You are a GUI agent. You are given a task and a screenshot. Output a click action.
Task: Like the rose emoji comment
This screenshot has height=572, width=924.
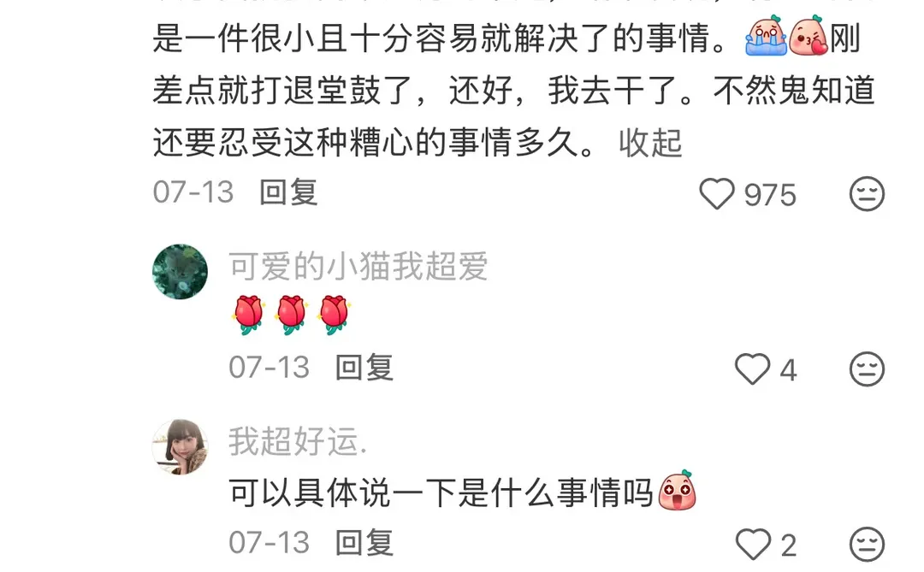753,369
